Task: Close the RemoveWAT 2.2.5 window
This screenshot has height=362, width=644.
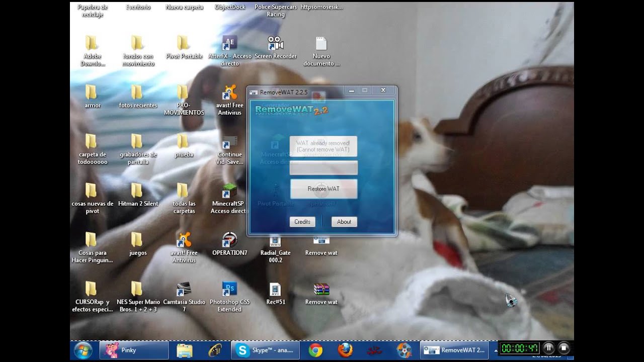Action: click(x=383, y=90)
